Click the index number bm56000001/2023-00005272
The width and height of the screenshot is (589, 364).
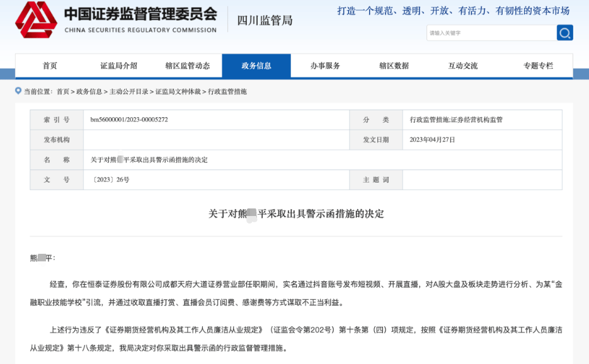coord(129,120)
